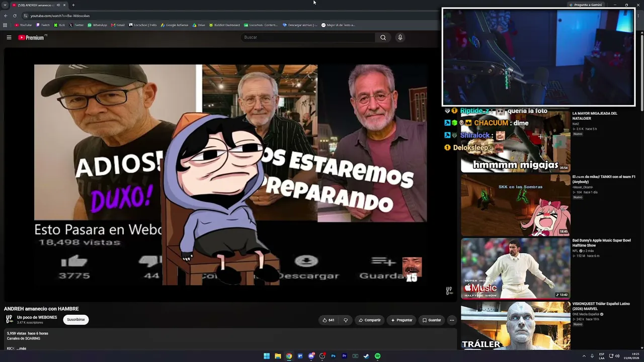The height and width of the screenshot is (362, 644).
Task: Click the Guardar save button
Action: (432, 320)
